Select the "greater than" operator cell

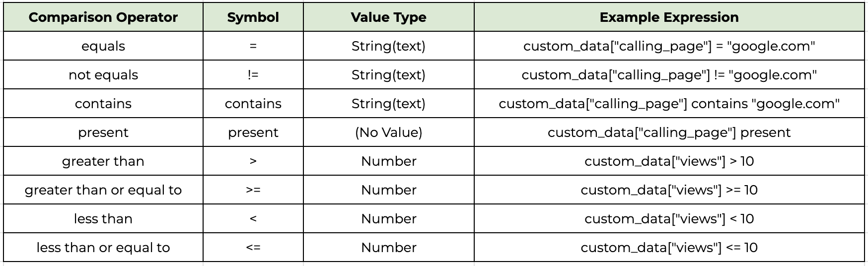coord(103,161)
